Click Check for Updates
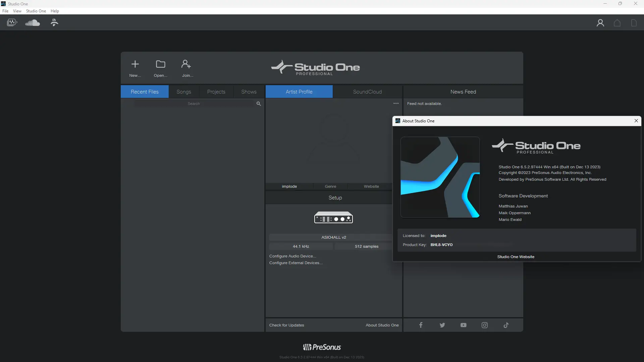 [286, 325]
